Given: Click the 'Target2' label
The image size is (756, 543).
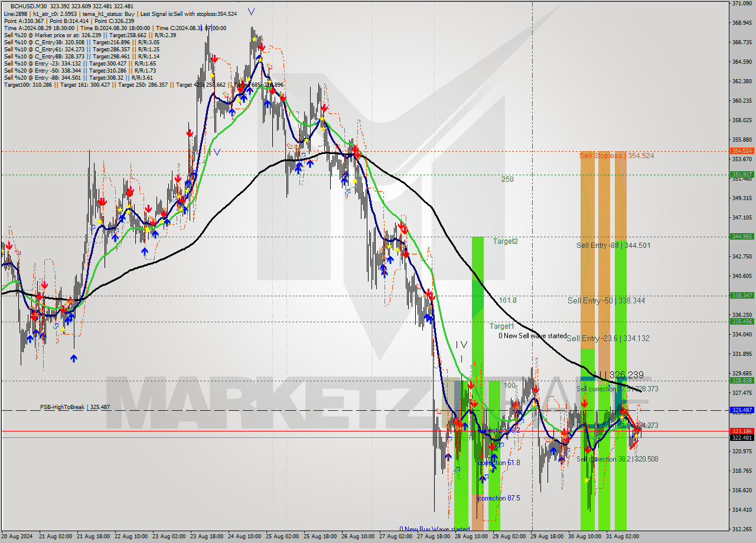Looking at the screenshot, I should (x=506, y=241).
